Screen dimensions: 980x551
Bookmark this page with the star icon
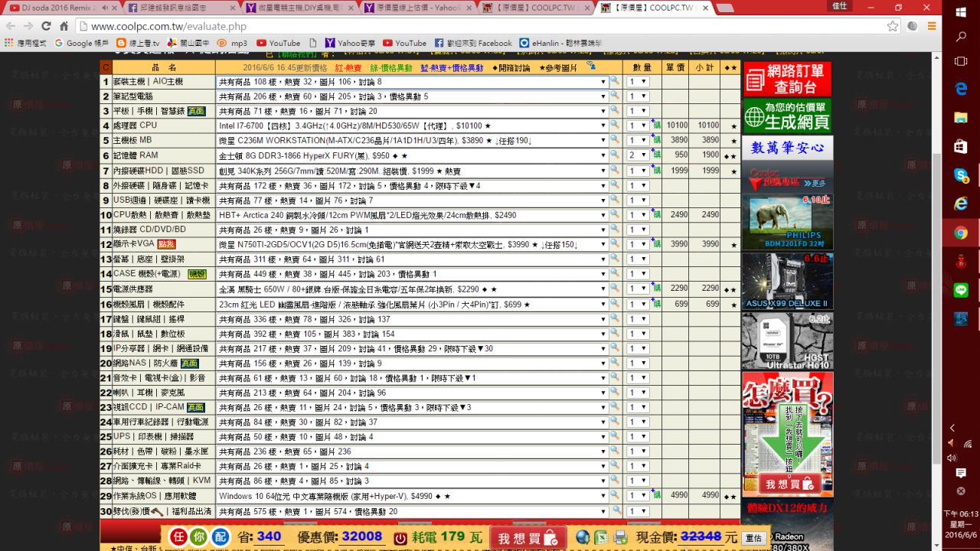(893, 26)
